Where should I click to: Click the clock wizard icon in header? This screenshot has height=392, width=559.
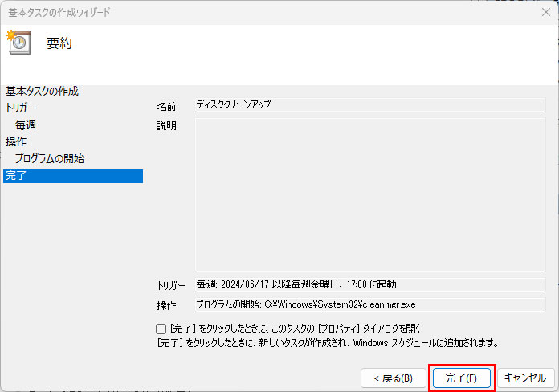pos(18,43)
